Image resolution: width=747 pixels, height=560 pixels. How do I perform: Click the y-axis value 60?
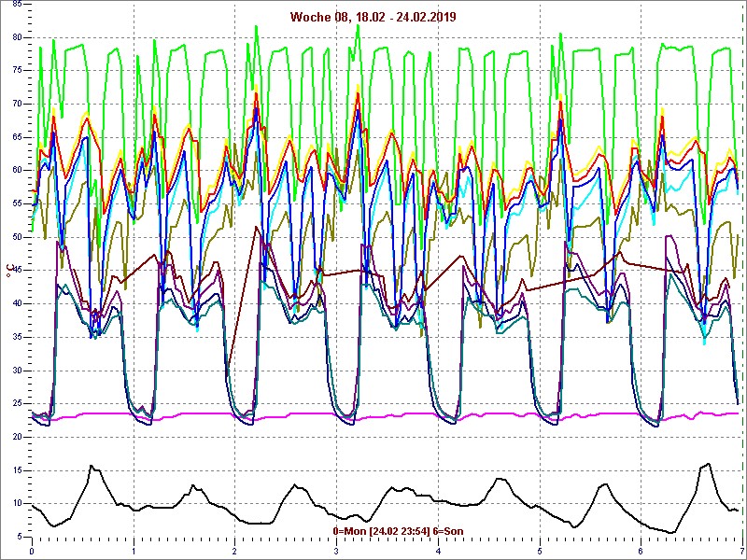tap(16, 171)
